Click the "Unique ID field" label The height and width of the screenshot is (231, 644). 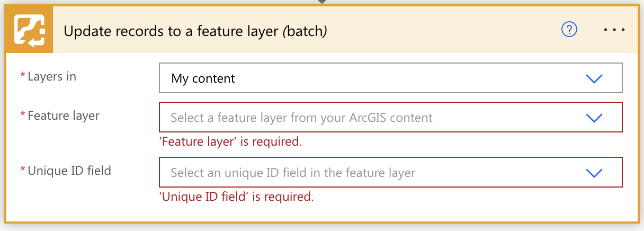pos(69,171)
